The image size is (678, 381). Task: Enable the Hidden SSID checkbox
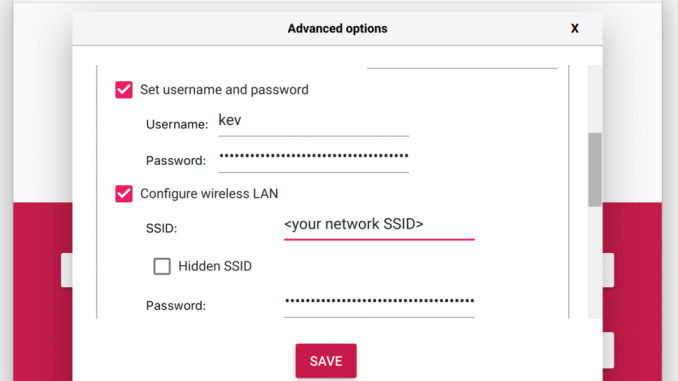click(x=162, y=266)
